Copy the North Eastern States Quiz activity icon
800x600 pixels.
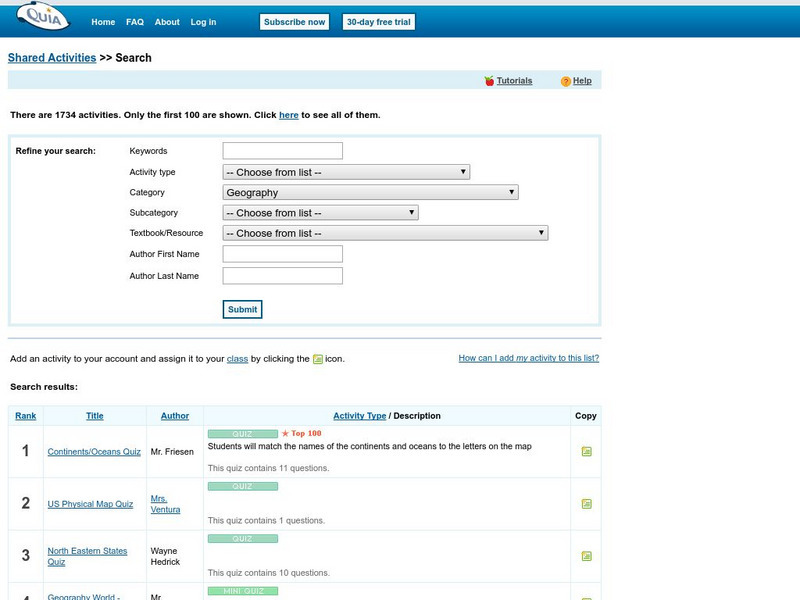pos(587,557)
